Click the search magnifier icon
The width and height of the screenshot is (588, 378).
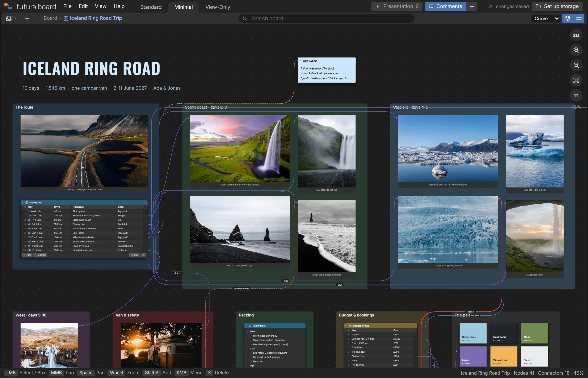[x=245, y=19]
